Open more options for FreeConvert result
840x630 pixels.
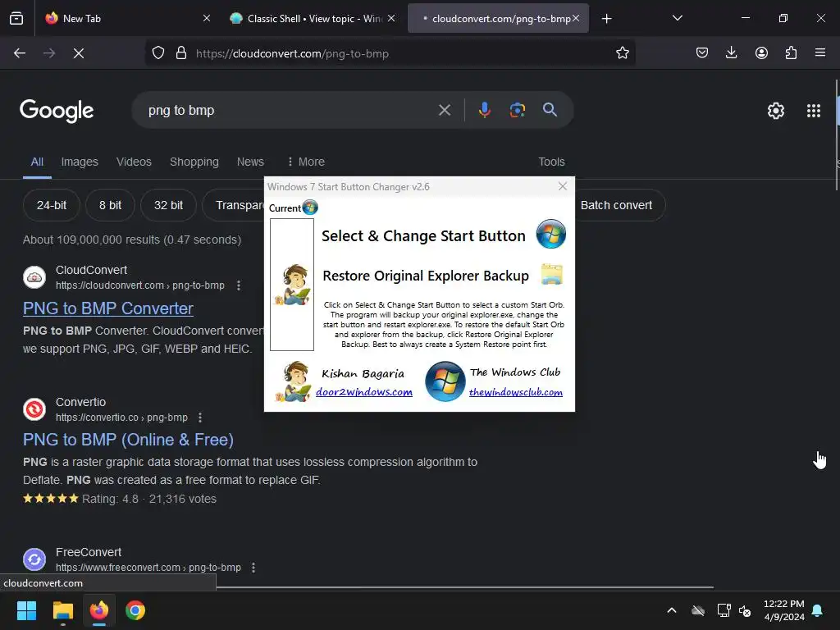pyautogui.click(x=253, y=568)
